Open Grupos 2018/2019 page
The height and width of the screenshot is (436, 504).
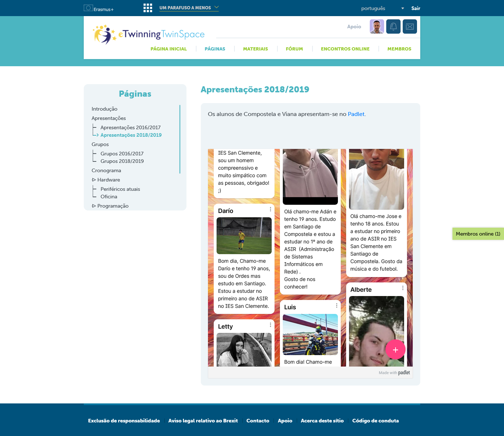pyautogui.click(x=122, y=161)
